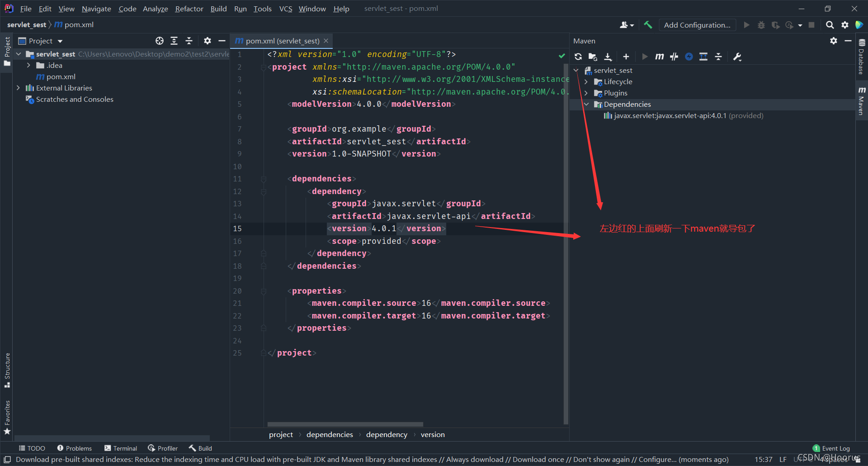The height and width of the screenshot is (466, 868).
Task: Expand all in Project panel
Action: point(174,41)
